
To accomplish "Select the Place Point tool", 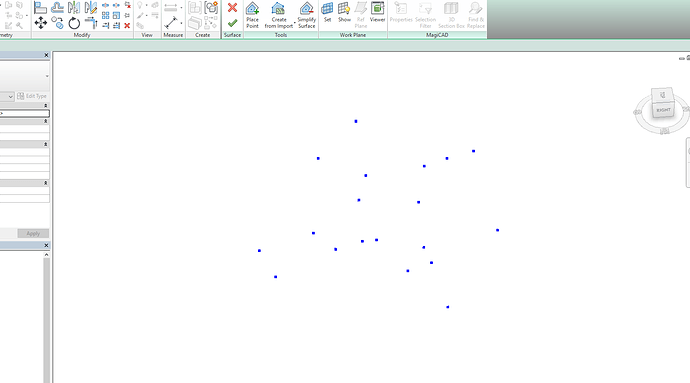I will click(x=252, y=15).
